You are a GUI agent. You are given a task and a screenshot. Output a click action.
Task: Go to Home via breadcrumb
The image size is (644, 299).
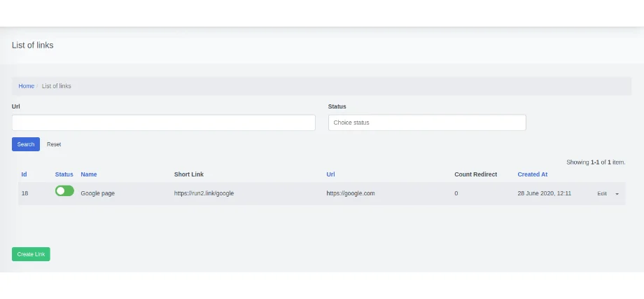click(26, 86)
